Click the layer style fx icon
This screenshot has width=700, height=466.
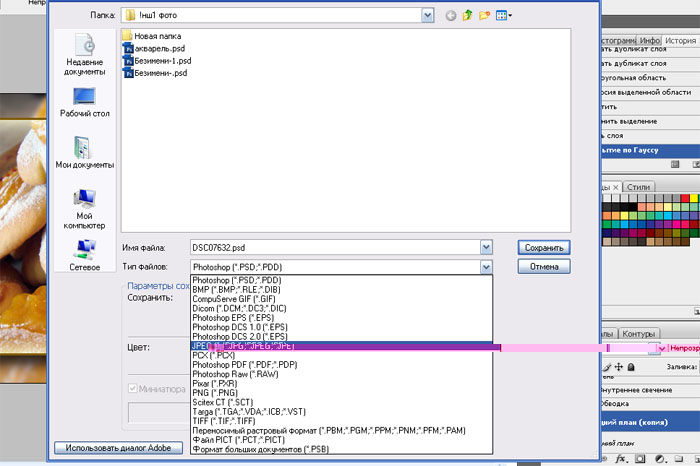tap(622, 458)
